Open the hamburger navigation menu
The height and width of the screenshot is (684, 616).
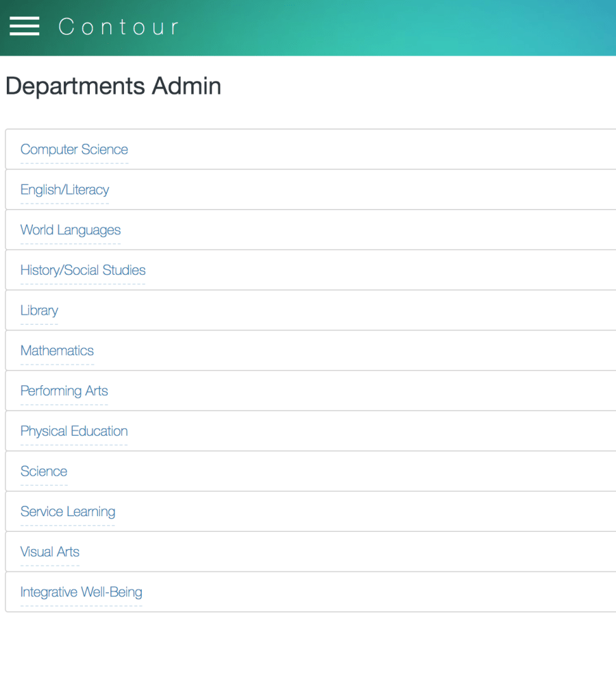[24, 27]
